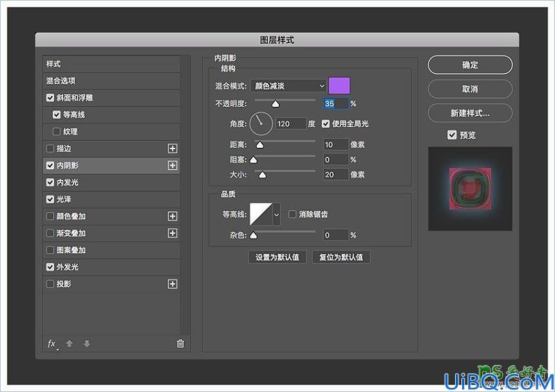555x392 pixels.
Task: Click the 阻塞 slider handle
Action: tap(253, 160)
